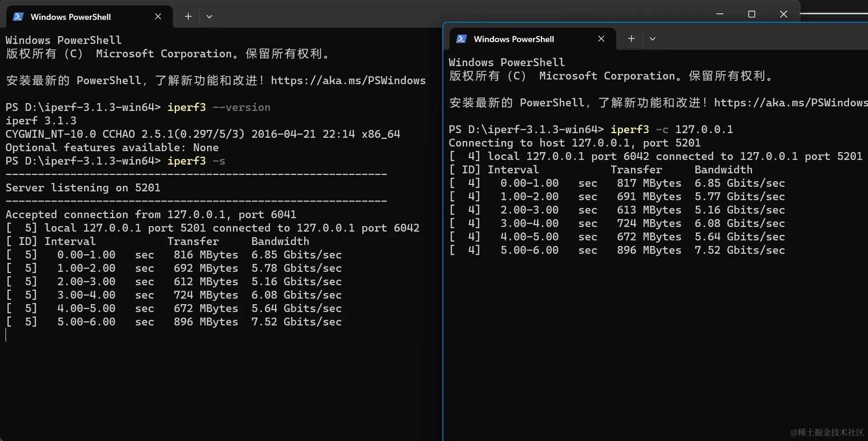Click the 'Interval' column header in the left window

70,241
